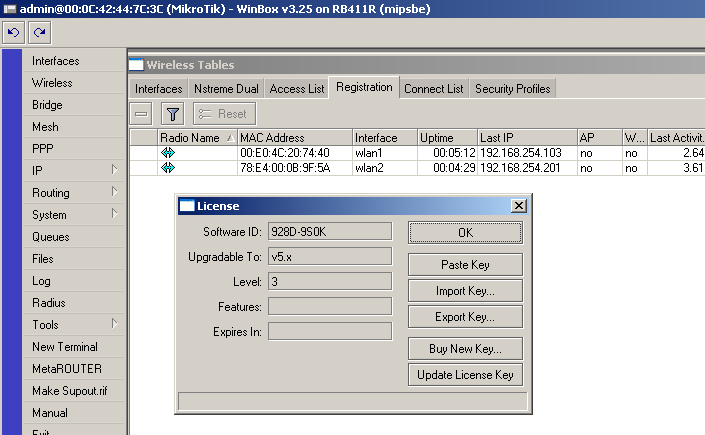This screenshot has width=705, height=435.
Task: Open the Security Profiles tab
Action: point(513,89)
